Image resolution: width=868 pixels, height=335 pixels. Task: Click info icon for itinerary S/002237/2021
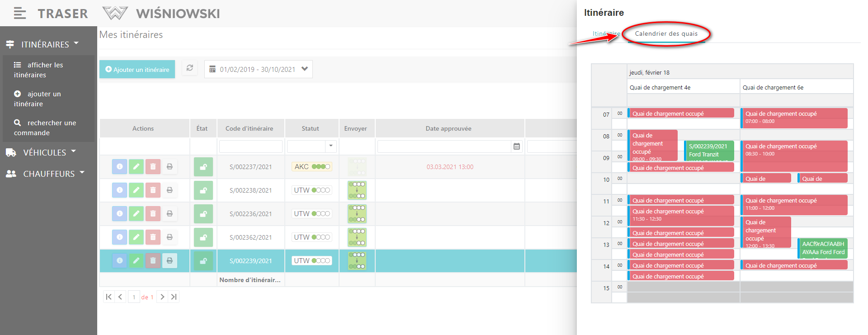119,167
